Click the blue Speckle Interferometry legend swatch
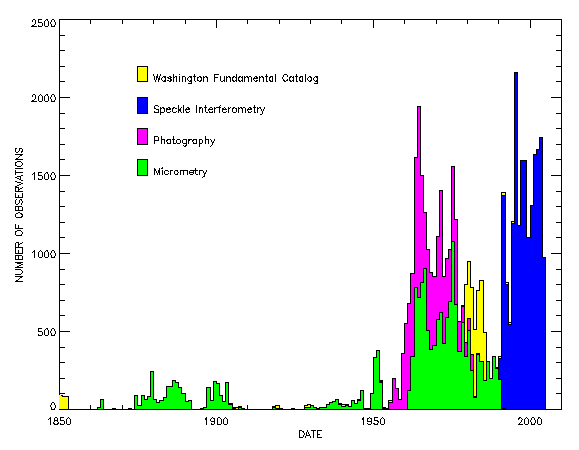The width and height of the screenshot is (579, 450). click(142, 105)
